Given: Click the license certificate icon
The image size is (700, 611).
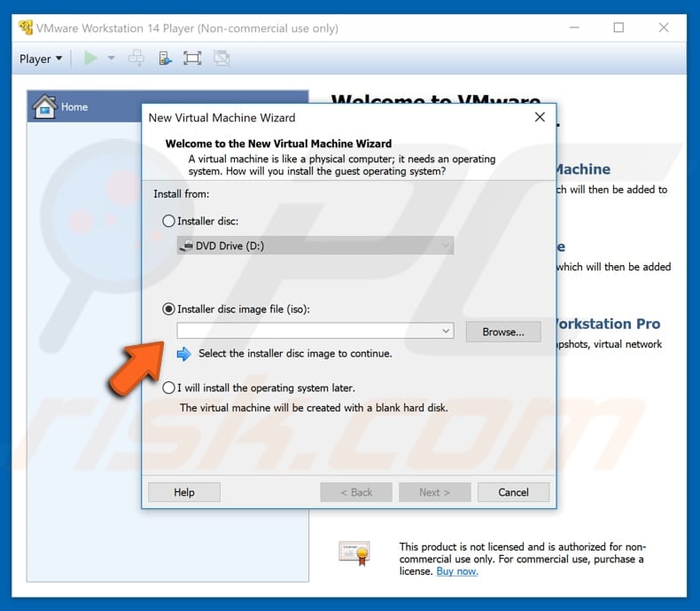Looking at the screenshot, I should (354, 553).
